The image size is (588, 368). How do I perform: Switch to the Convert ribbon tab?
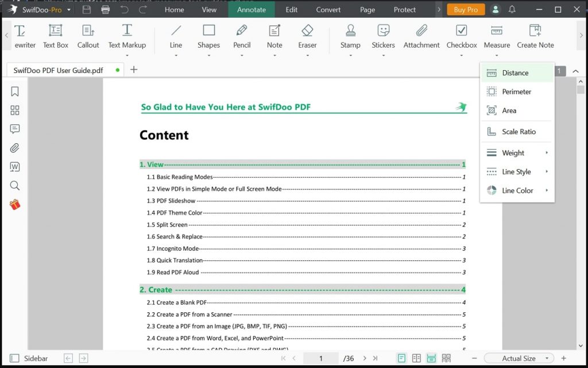328,9
